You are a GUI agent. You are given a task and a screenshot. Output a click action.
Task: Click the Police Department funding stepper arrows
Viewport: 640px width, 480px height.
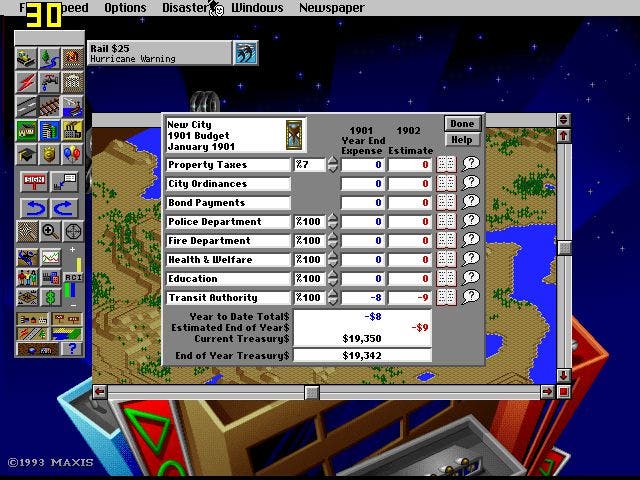[333, 222]
